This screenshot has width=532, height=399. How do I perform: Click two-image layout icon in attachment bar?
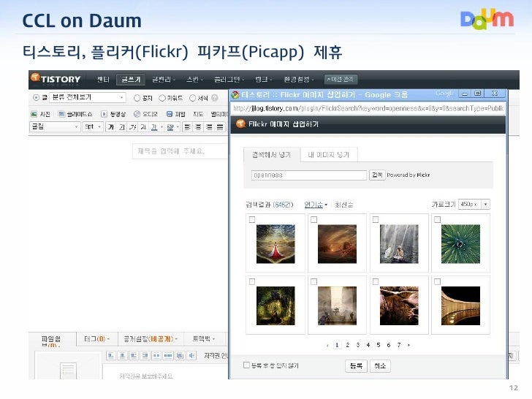coord(156,356)
